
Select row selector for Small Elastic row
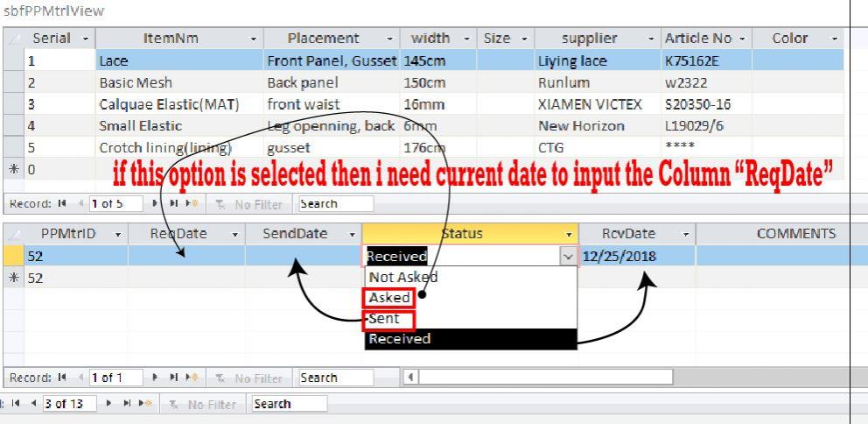coord(14,126)
